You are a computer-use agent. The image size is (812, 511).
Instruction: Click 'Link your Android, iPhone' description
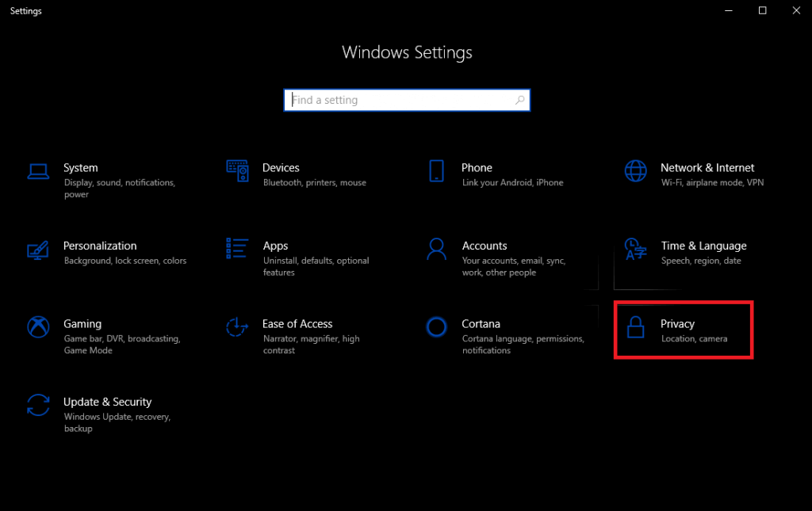click(513, 182)
